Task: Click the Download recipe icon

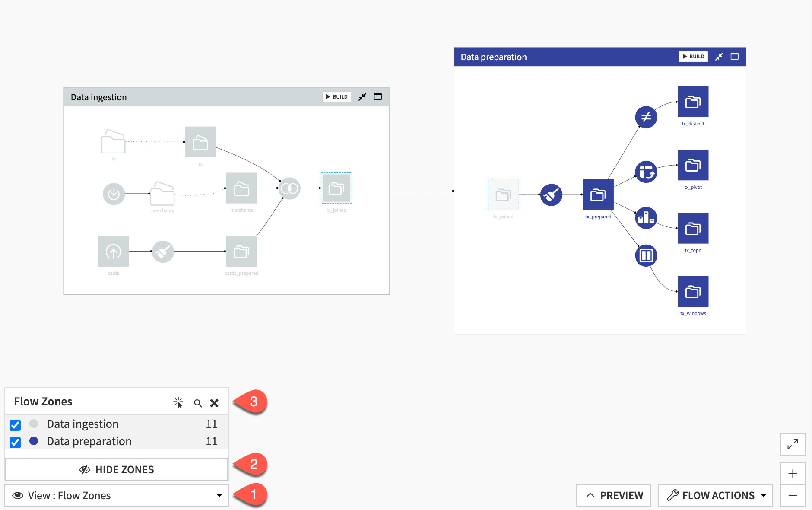Action: (x=114, y=194)
